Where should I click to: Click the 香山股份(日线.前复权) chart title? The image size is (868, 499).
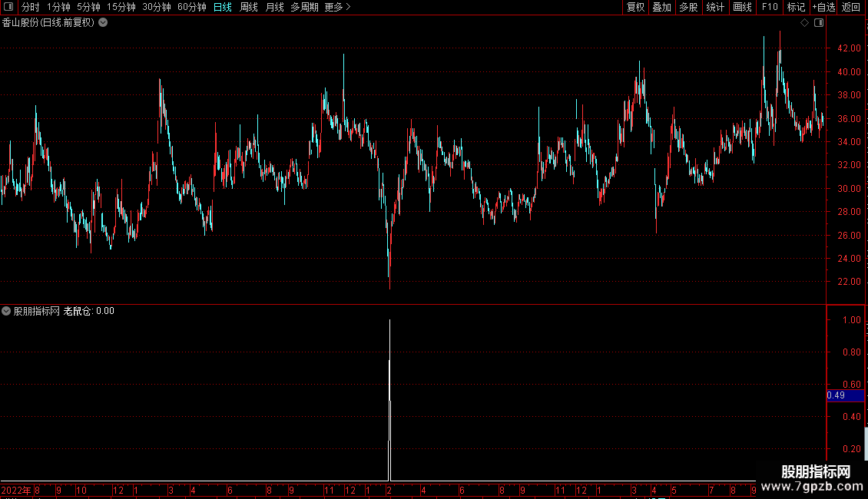tap(48, 23)
